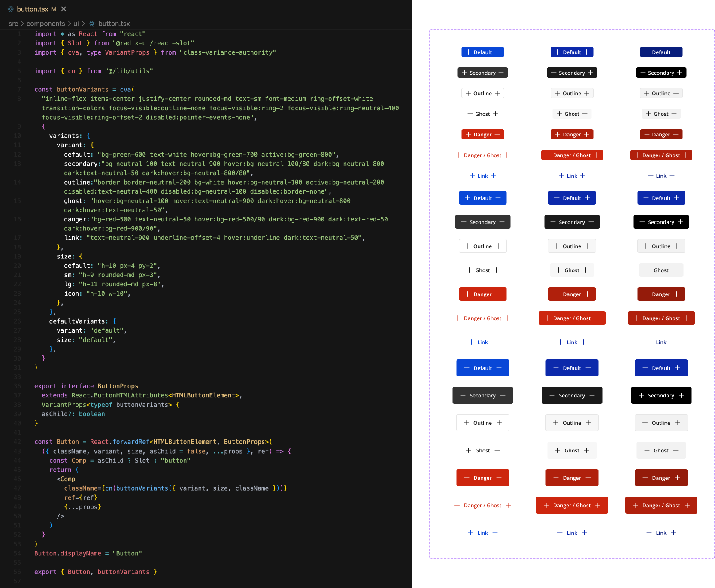The width and height of the screenshot is (715, 588).
Task: Click the large Danger button in the left column
Action: (x=483, y=478)
